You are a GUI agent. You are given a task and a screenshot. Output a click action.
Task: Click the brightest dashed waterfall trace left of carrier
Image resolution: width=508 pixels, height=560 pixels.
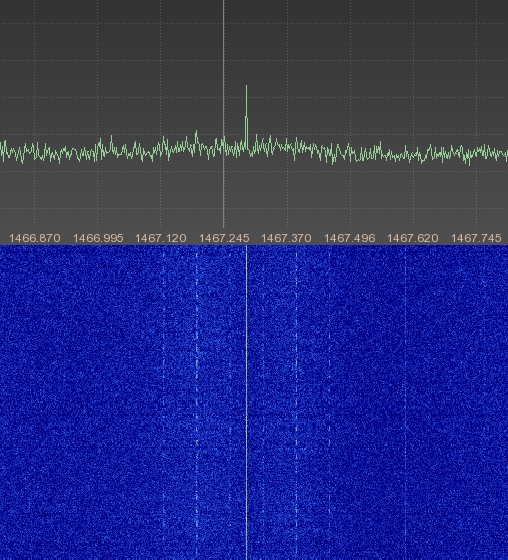click(196, 402)
